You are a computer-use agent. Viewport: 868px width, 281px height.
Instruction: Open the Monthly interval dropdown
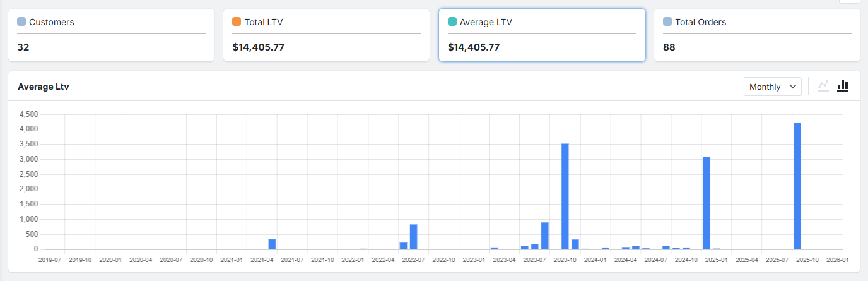[x=773, y=87]
